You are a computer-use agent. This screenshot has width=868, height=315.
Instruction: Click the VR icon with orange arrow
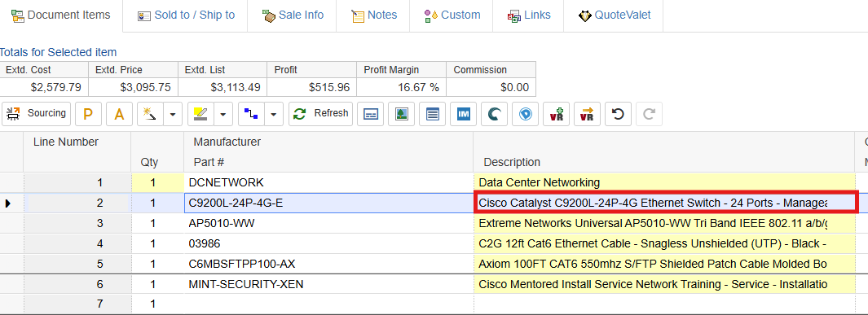587,114
